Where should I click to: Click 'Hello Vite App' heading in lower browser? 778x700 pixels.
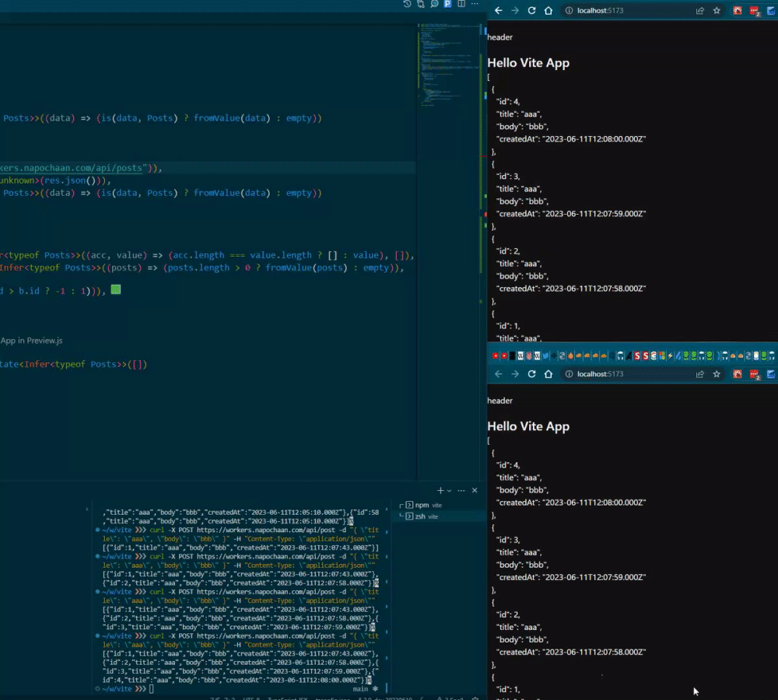coord(528,427)
